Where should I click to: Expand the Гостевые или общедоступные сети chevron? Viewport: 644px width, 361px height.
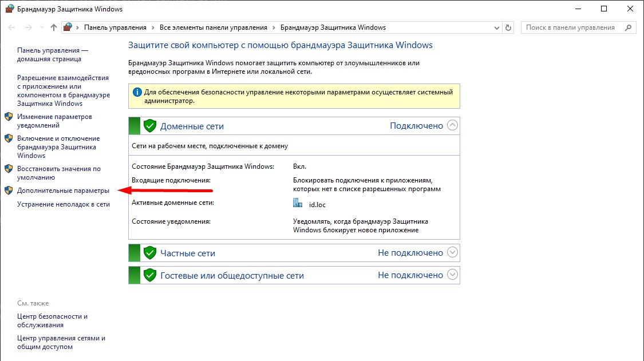[x=452, y=275]
